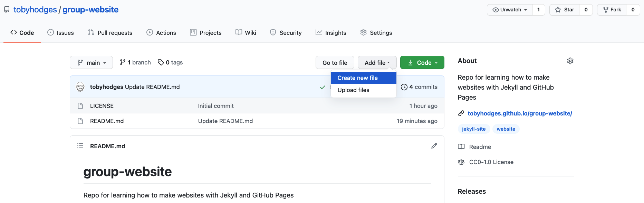This screenshot has height=203, width=644.
Task: Open the Update README.md latest commit message
Action: [x=152, y=87]
